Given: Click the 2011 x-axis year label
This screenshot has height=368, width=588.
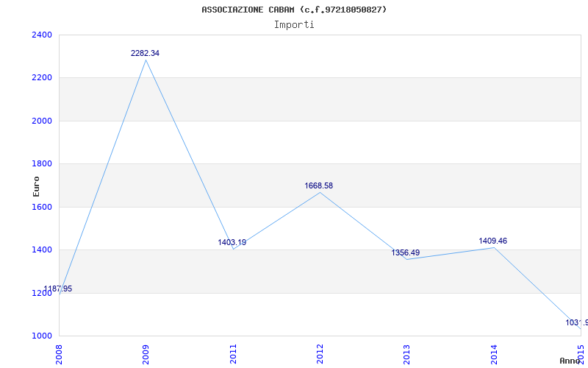Looking at the screenshot, I should point(233,354).
